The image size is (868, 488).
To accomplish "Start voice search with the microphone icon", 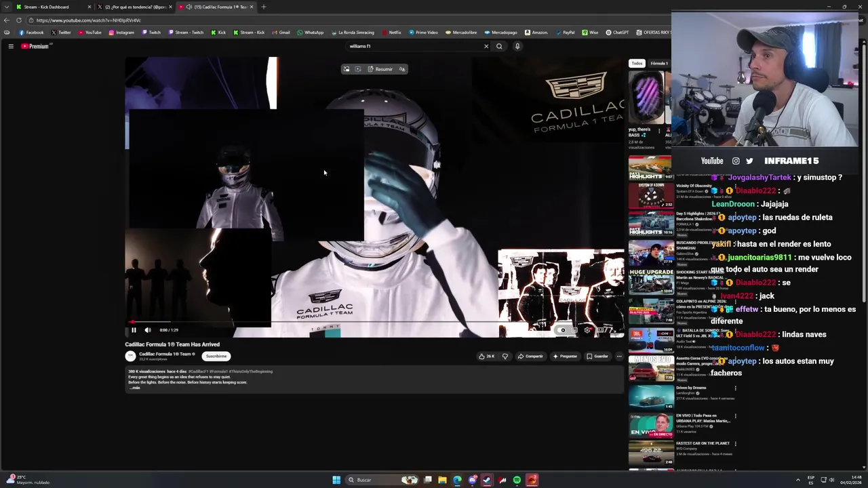I will coord(517,46).
